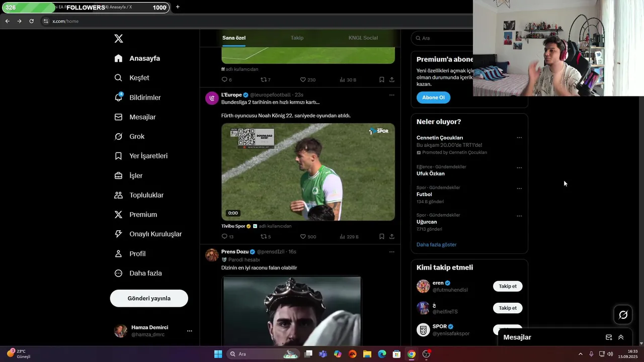This screenshot has height=362, width=644.
Task: Open Topluluklar communities
Action: [x=139, y=195]
